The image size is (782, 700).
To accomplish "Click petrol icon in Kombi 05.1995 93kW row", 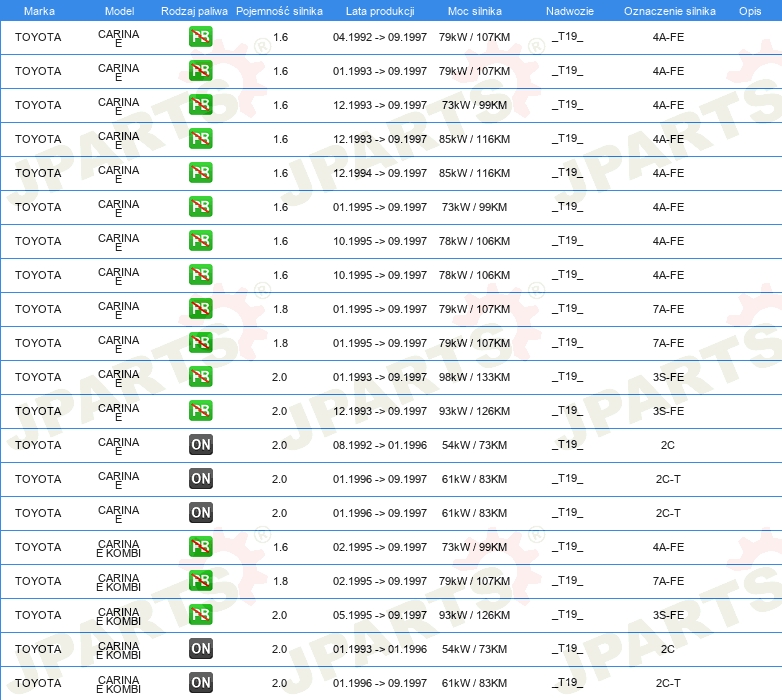I will pos(200,614).
